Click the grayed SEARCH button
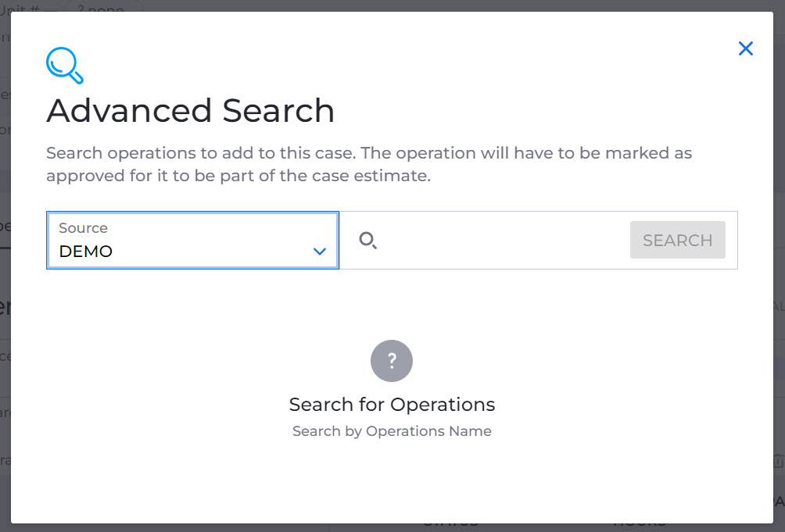This screenshot has width=785, height=532. pyautogui.click(x=677, y=240)
